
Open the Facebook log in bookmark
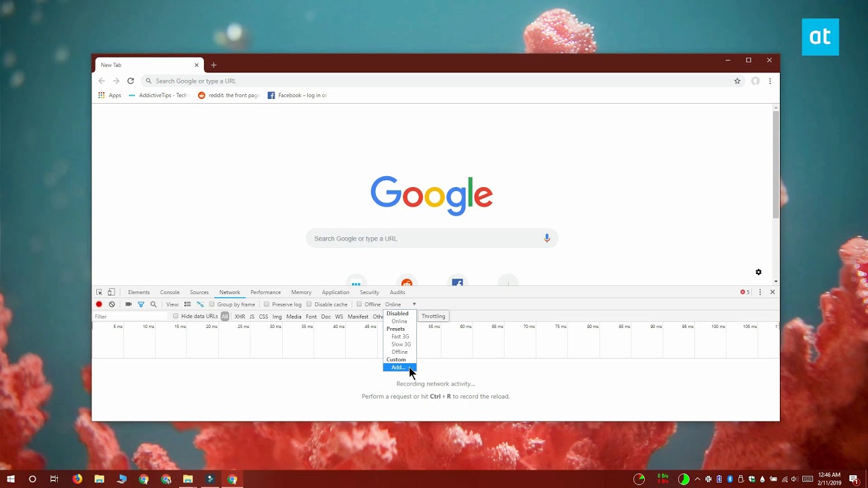pos(297,96)
